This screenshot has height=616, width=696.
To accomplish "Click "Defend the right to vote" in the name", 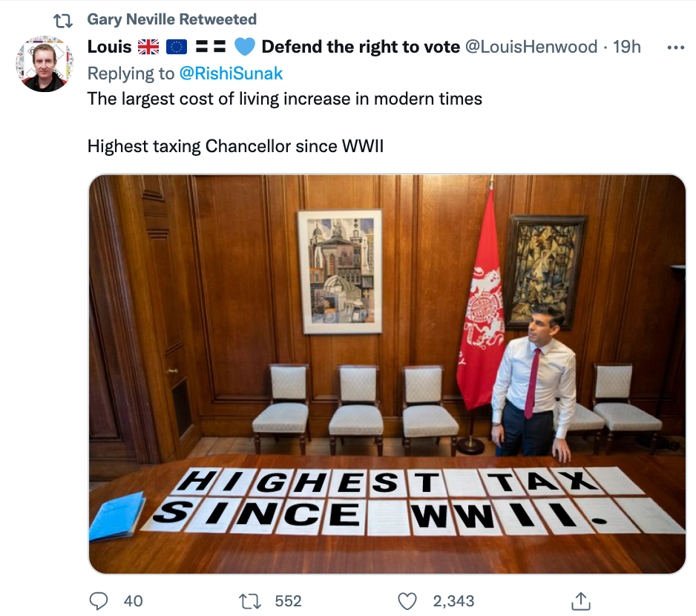I will pos(361,47).
